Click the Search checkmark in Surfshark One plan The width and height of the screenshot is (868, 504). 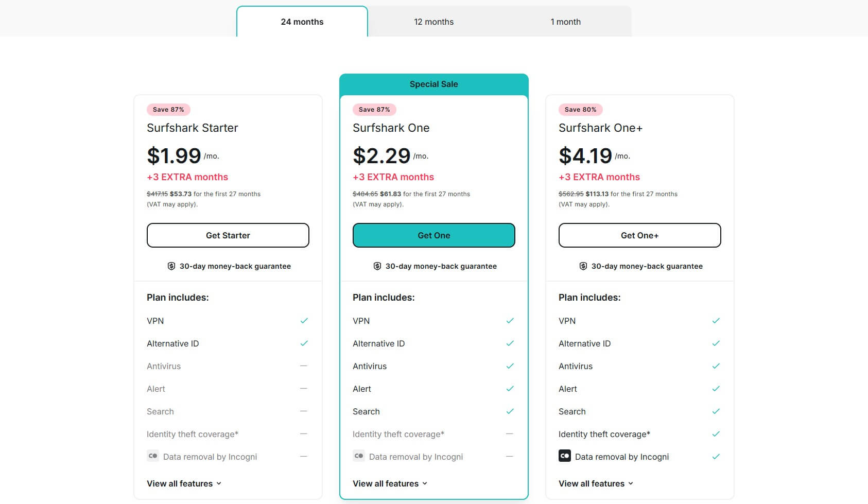tap(510, 411)
